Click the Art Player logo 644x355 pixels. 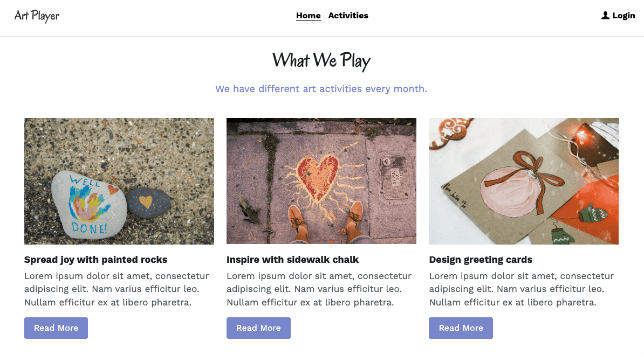37,16
